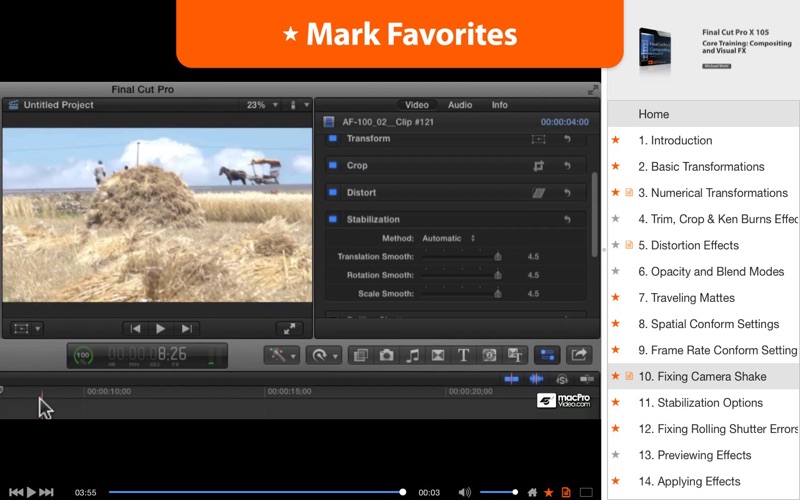The image size is (800, 500).
Task: Open the Themes browser
Action: [515, 355]
